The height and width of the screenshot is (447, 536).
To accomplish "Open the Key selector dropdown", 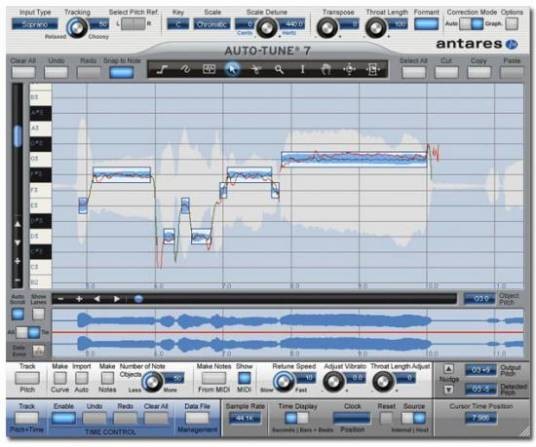I will coord(178,24).
